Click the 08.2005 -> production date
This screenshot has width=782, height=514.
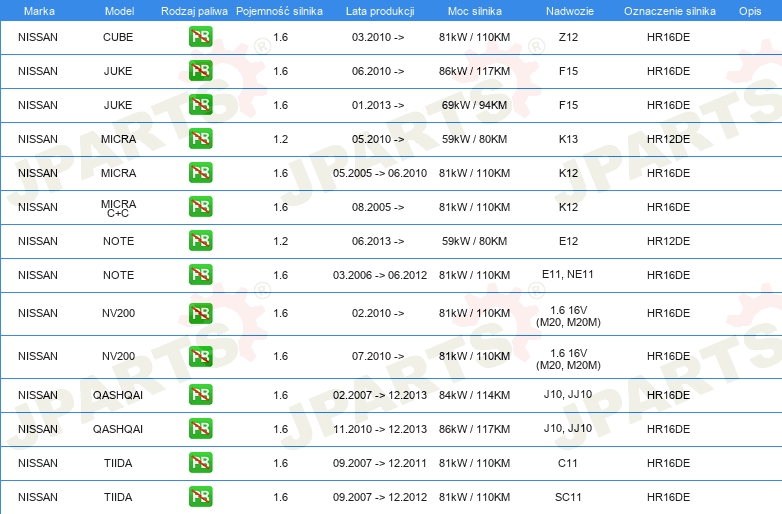click(378, 207)
